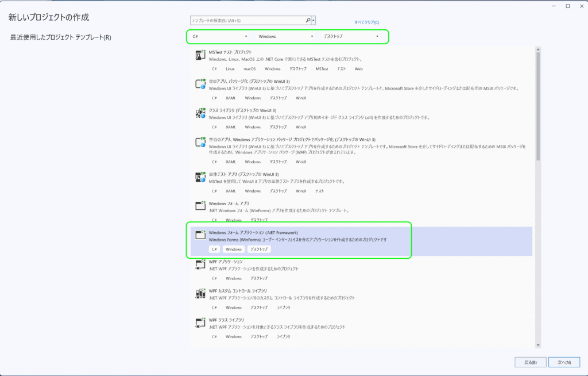Click the Windows フォーム アプリ template icon

coord(200,206)
